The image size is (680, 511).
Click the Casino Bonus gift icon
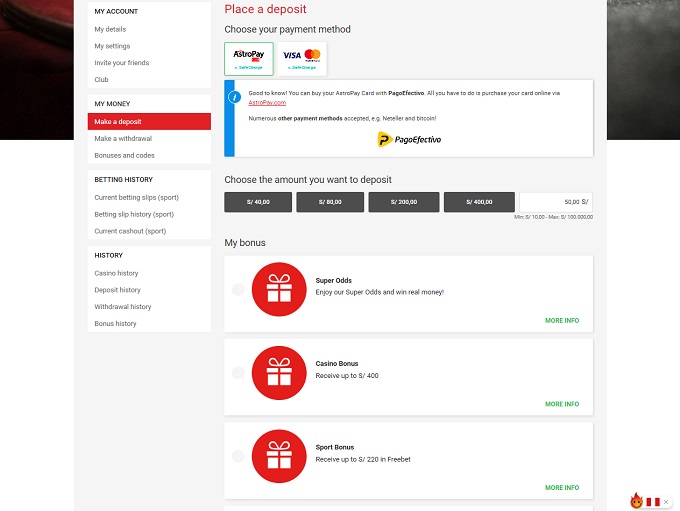click(279, 373)
